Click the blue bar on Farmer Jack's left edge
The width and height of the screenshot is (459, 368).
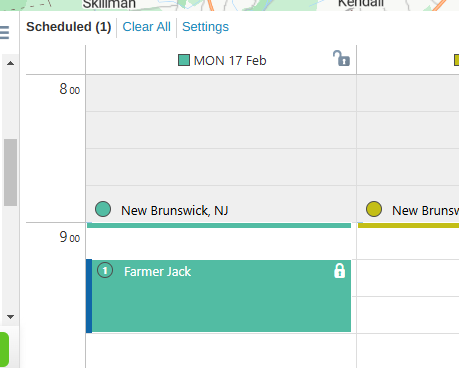coord(89,296)
